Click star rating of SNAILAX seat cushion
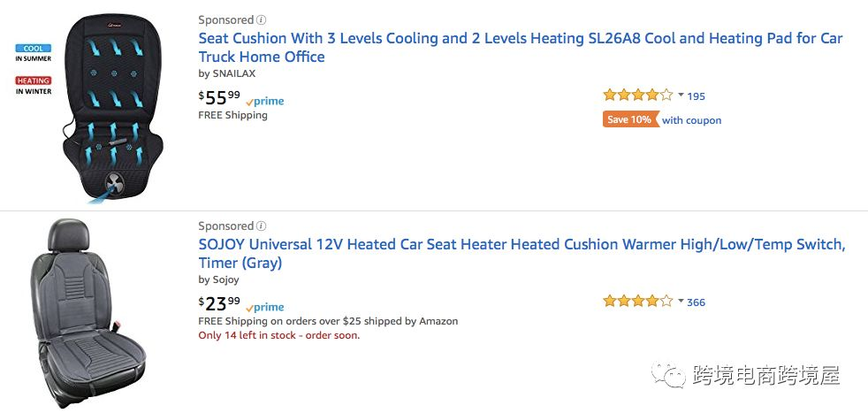Viewport: 868px width, 413px height. [636, 96]
